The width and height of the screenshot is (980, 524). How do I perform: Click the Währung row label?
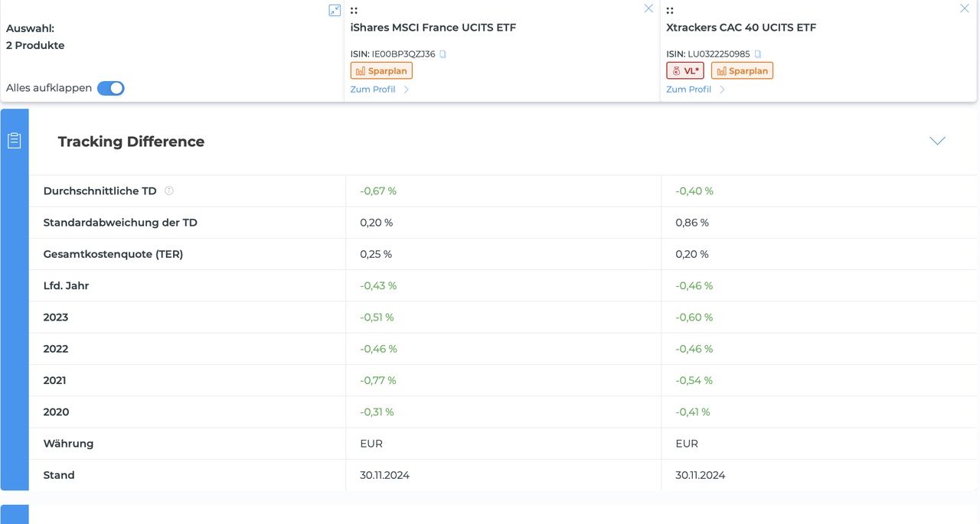tap(68, 444)
